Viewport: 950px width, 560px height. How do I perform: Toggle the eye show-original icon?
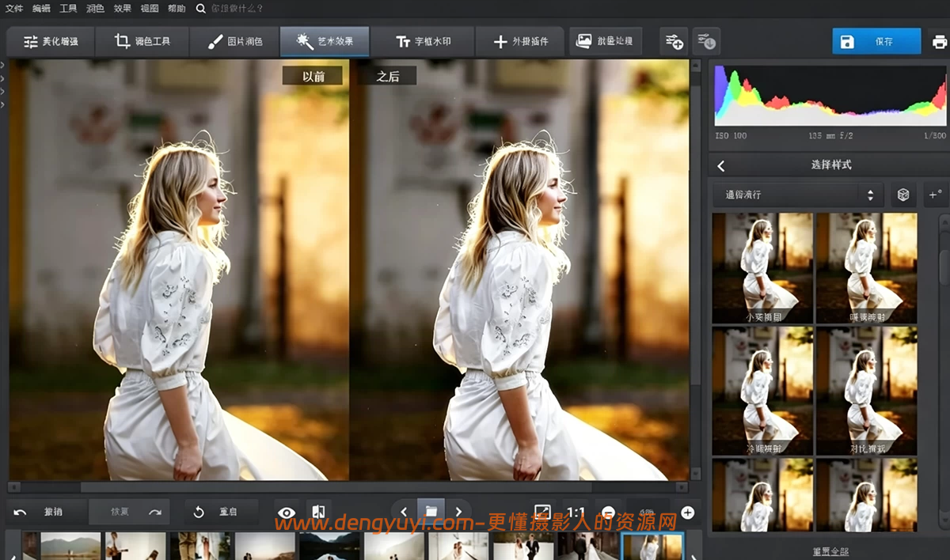point(287,513)
